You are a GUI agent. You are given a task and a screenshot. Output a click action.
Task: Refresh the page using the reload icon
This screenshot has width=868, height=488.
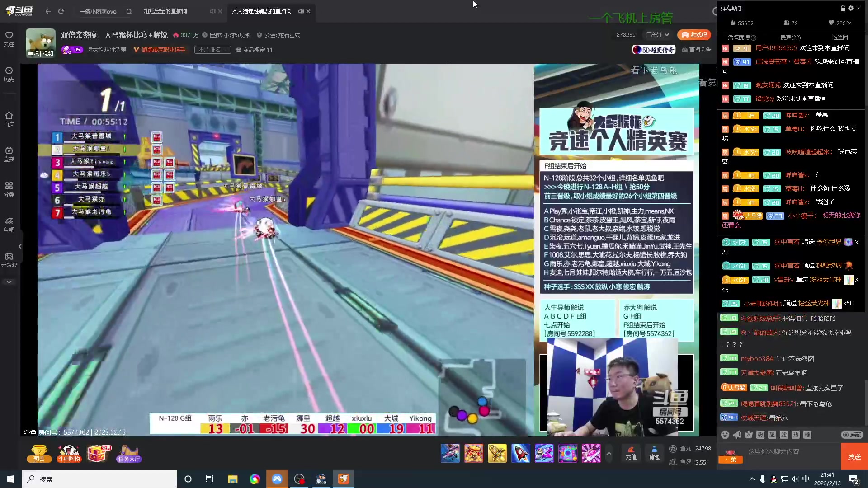61,11
